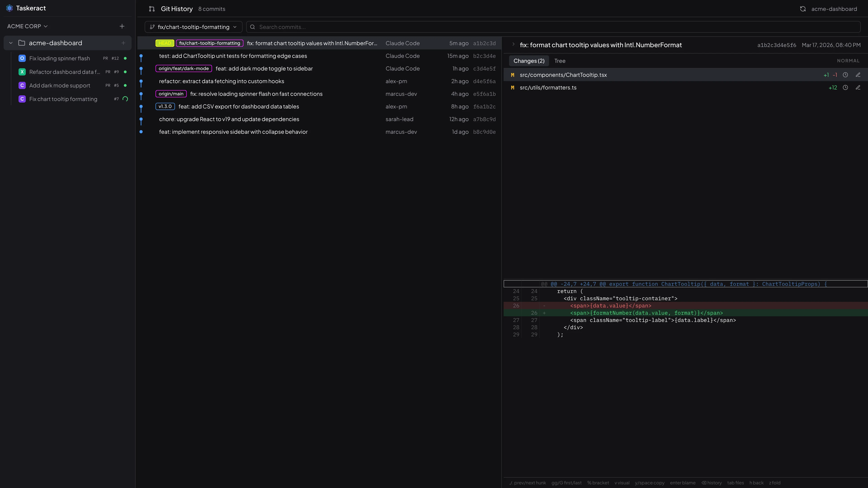Click the Taskeract logo icon
This screenshot has width=868, height=488.
[x=9, y=8]
